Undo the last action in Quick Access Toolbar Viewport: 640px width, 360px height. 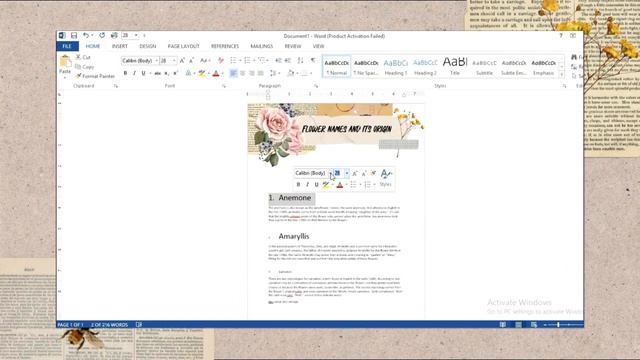point(86,36)
